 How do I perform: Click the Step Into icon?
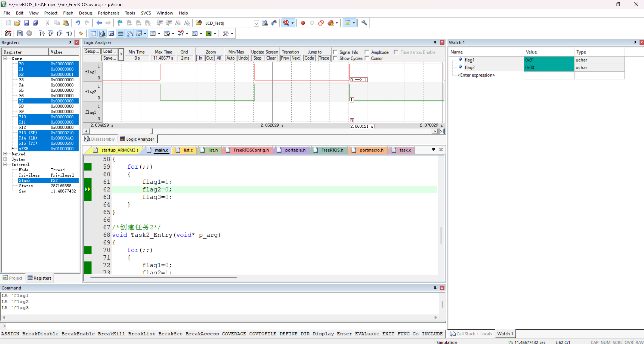point(42,33)
